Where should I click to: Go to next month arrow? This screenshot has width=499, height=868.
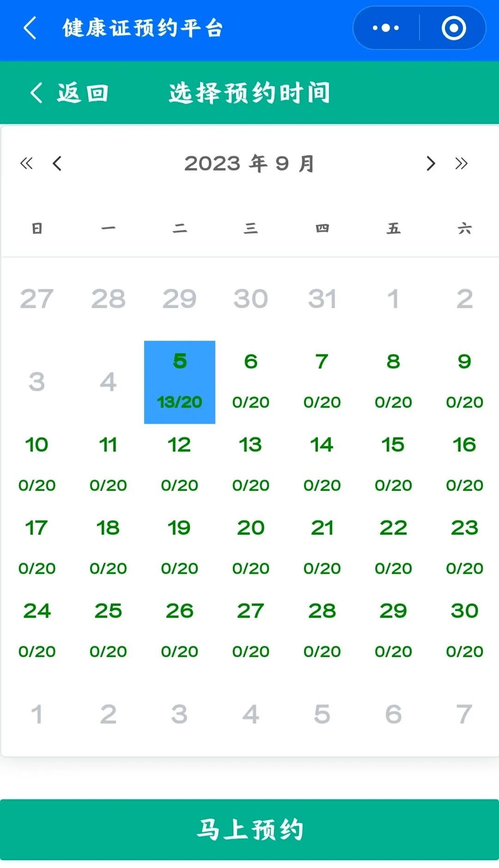point(431,163)
